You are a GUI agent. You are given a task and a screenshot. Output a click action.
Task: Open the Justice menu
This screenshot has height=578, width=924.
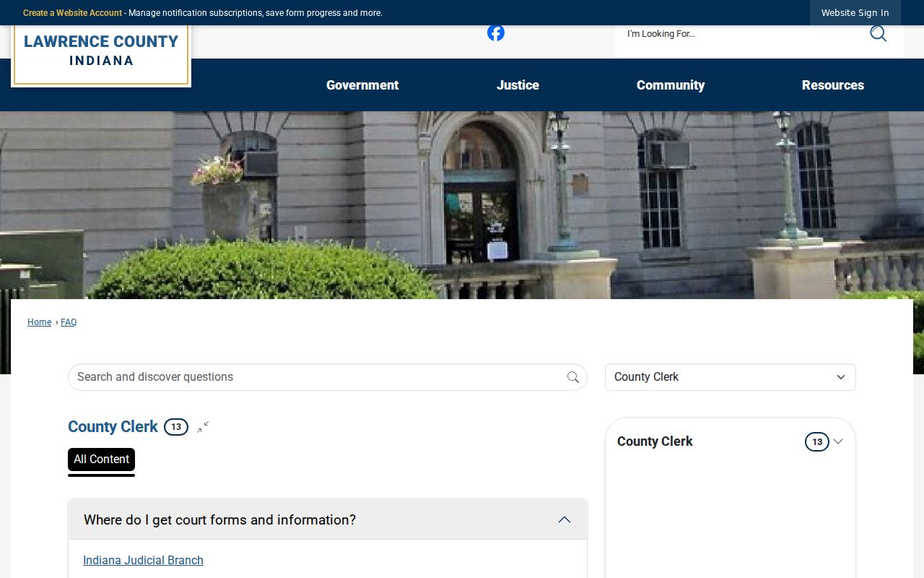518,85
